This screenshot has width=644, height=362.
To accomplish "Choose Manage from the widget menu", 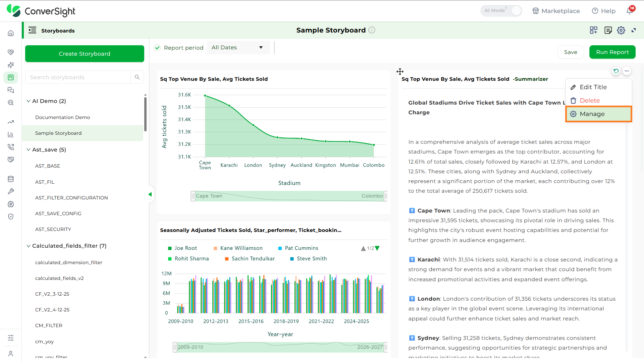I will [599, 114].
